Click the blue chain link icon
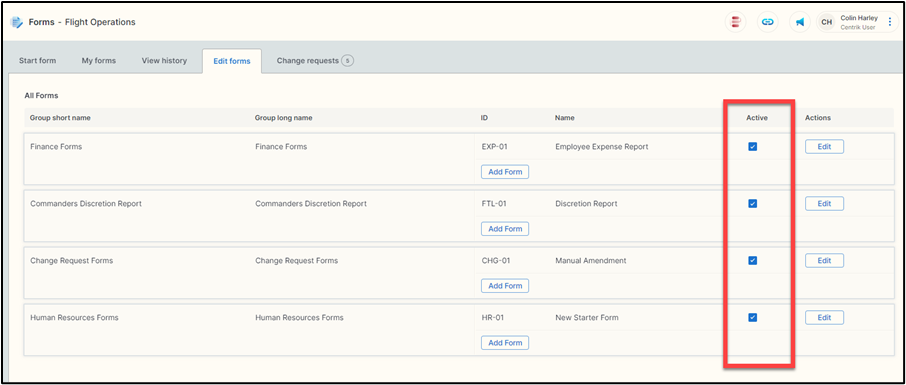 [x=767, y=22]
